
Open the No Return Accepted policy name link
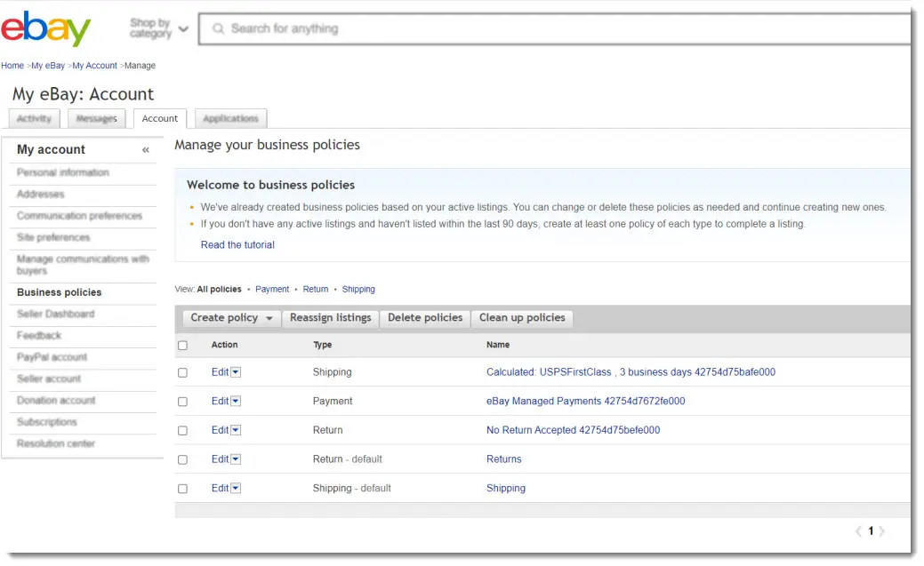click(x=573, y=430)
